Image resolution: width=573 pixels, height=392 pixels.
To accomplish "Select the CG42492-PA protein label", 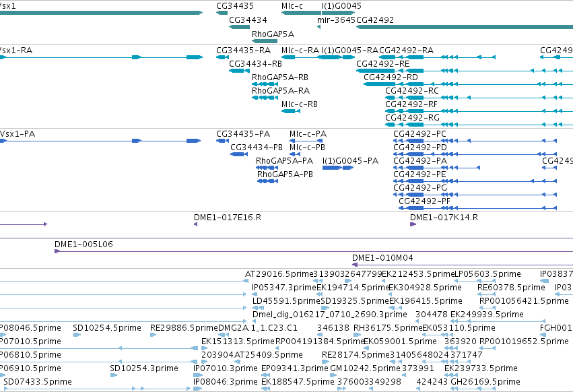I will click(x=420, y=161).
